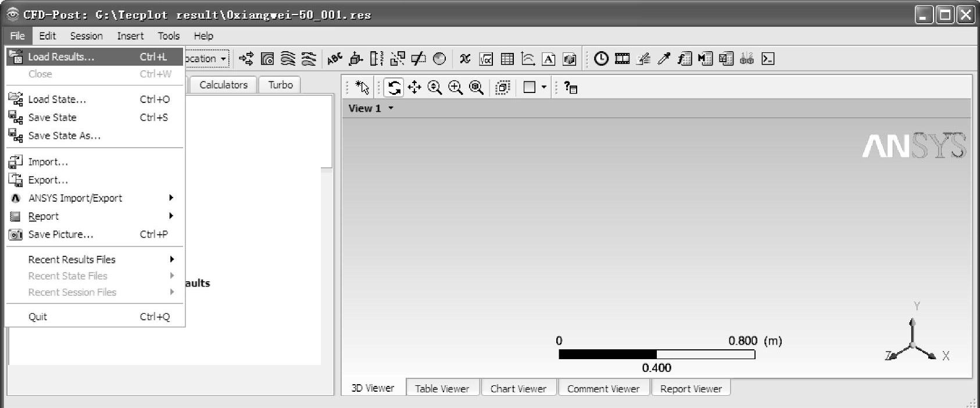Insert a Figure
The image size is (980, 408).
570,59
